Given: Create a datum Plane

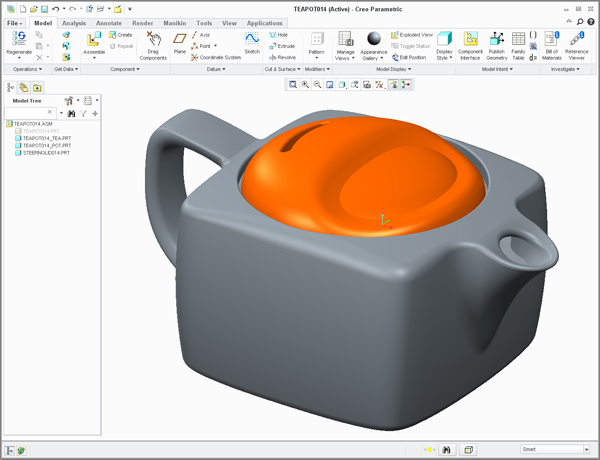Looking at the screenshot, I should coord(180,42).
